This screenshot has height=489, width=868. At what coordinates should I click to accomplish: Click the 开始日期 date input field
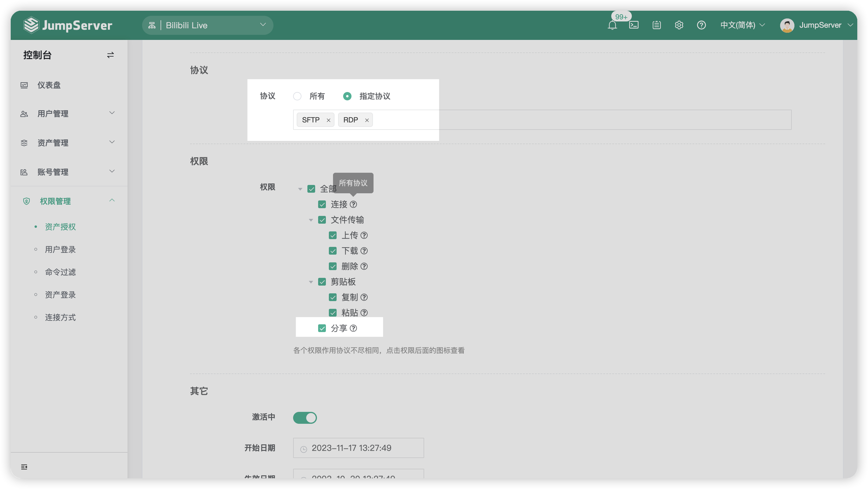click(x=358, y=448)
